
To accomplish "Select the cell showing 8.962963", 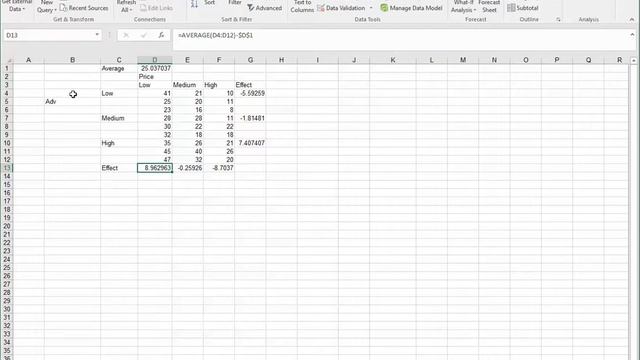I will point(155,168).
